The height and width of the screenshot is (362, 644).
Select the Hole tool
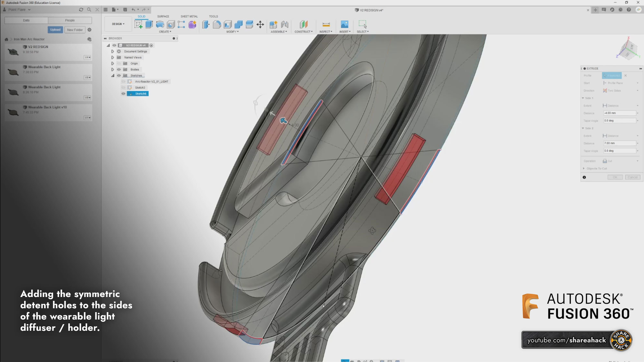(171, 24)
